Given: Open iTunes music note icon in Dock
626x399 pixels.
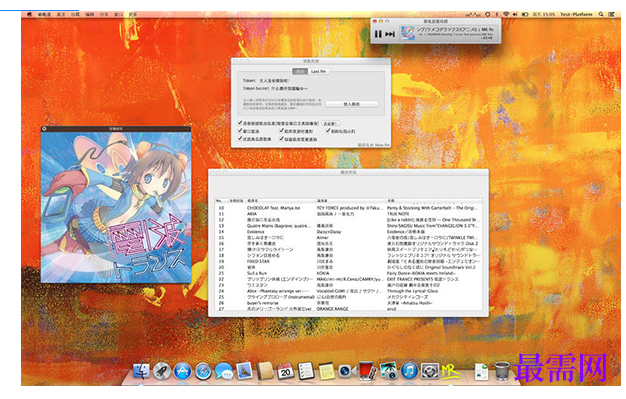Looking at the screenshot, I should (409, 371).
